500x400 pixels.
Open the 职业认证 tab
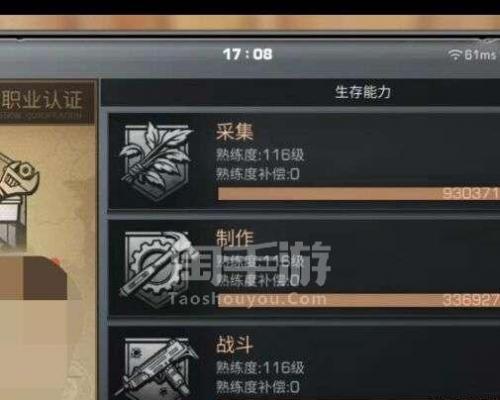pos(42,101)
